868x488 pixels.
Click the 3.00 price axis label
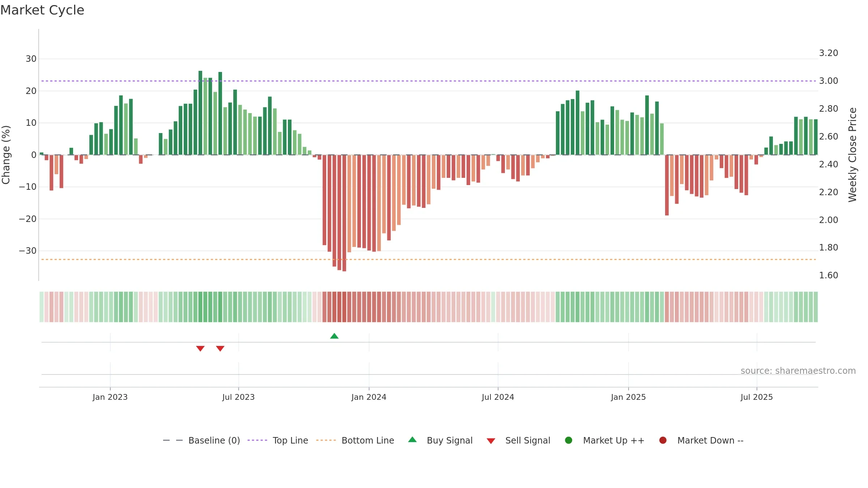pyautogui.click(x=829, y=81)
